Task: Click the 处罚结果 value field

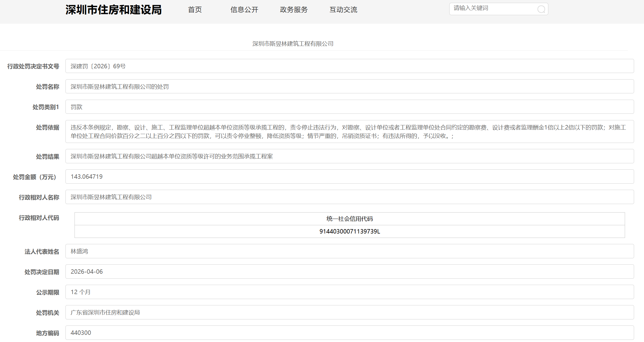Action: 349,156
